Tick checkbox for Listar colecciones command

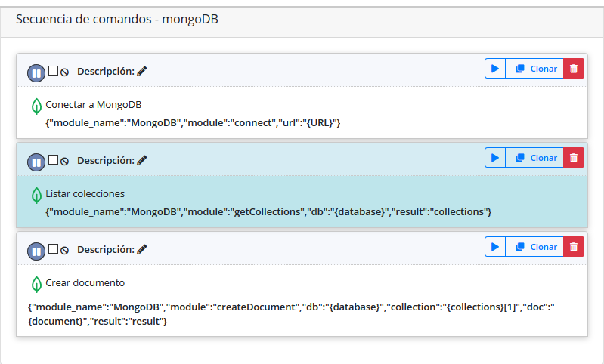[x=53, y=160]
